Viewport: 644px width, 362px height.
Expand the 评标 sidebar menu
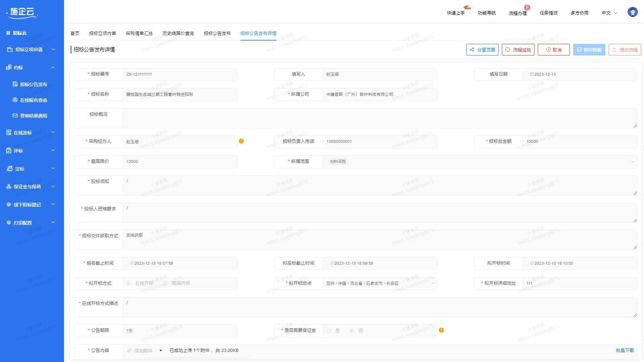(31, 151)
